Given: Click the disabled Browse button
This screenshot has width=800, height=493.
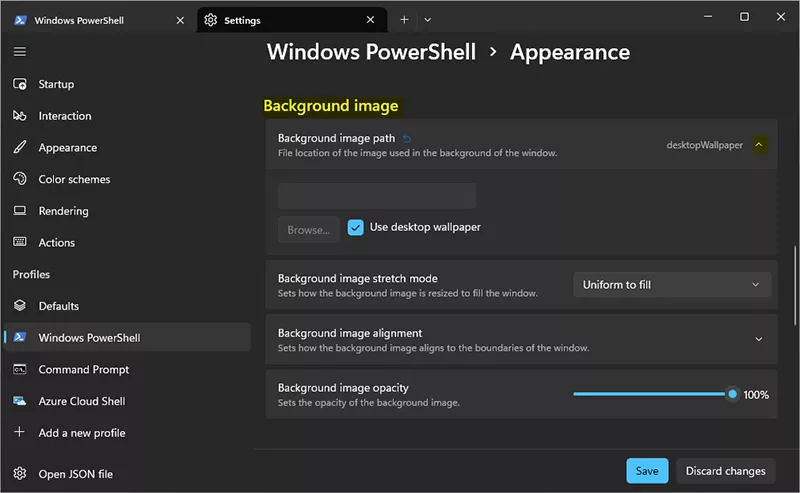Looking at the screenshot, I should (309, 230).
